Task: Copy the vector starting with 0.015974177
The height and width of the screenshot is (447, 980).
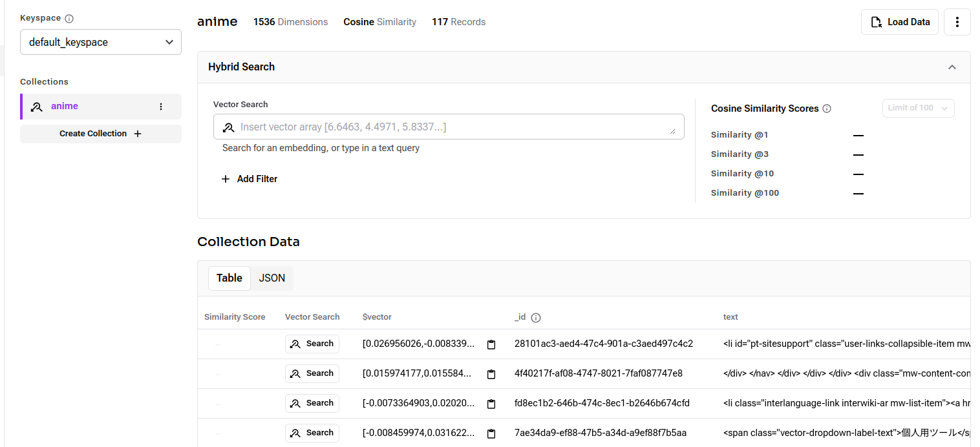Action: point(491,374)
